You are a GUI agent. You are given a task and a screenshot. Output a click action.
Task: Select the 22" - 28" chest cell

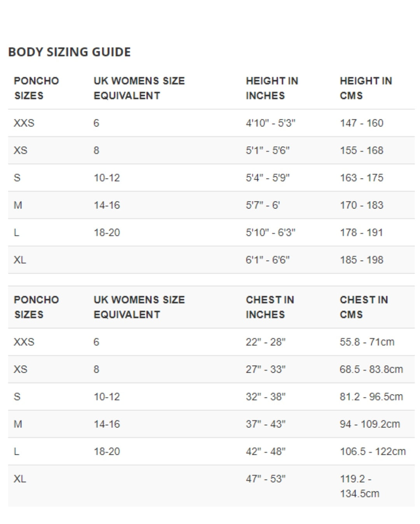[x=266, y=342]
